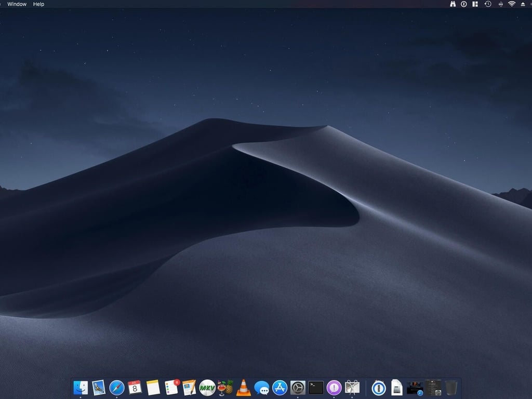Click the 1Password menu bar icon

point(464,4)
